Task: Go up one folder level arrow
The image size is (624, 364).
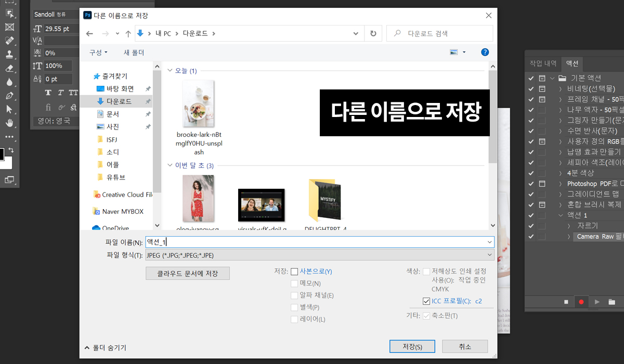Action: tap(128, 33)
